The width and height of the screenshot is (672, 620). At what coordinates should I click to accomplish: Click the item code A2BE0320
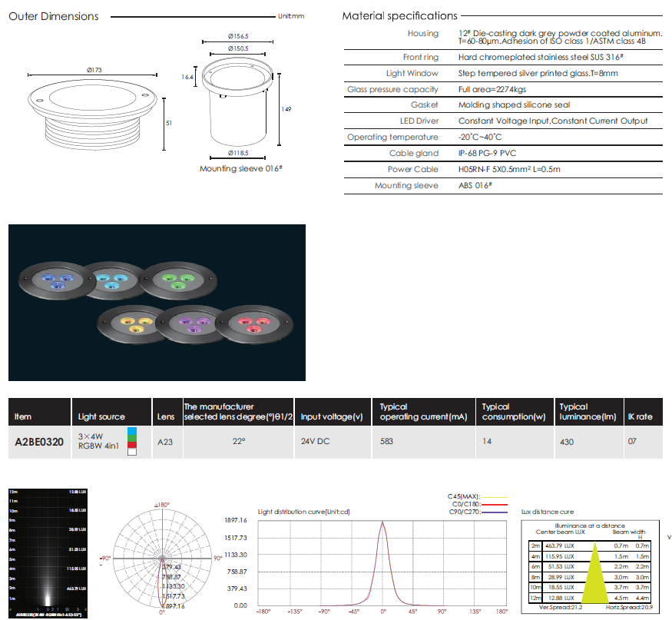pyautogui.click(x=40, y=442)
